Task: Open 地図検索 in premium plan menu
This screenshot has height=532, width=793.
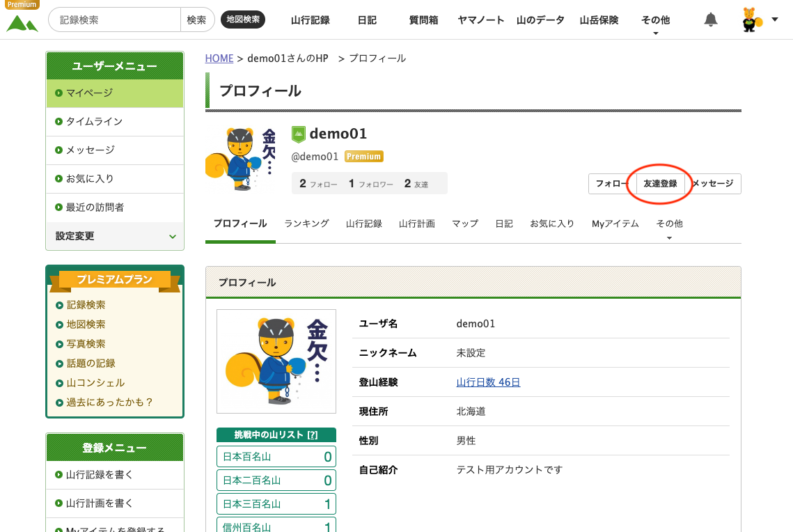Action: pyautogui.click(x=86, y=324)
